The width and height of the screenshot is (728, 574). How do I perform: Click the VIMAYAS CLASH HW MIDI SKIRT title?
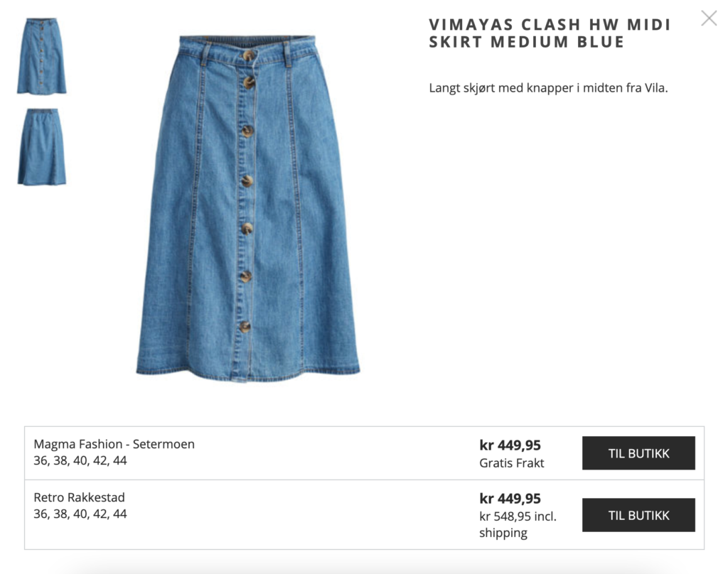[550, 33]
